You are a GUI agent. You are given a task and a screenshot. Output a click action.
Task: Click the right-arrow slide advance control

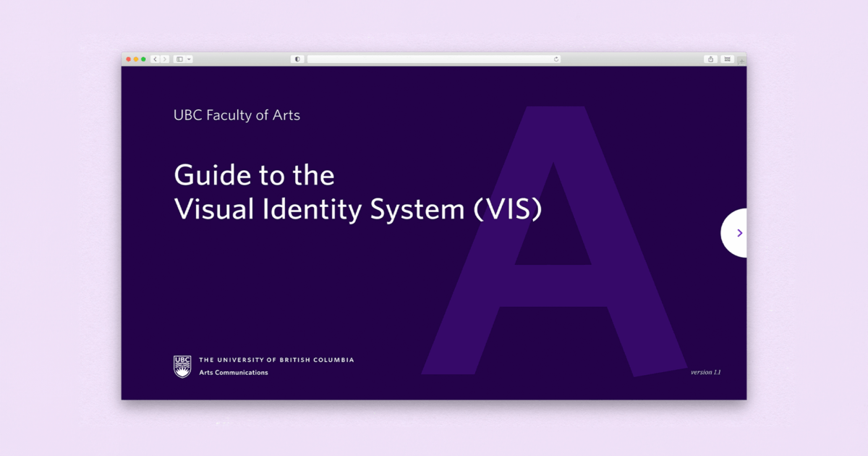(739, 232)
